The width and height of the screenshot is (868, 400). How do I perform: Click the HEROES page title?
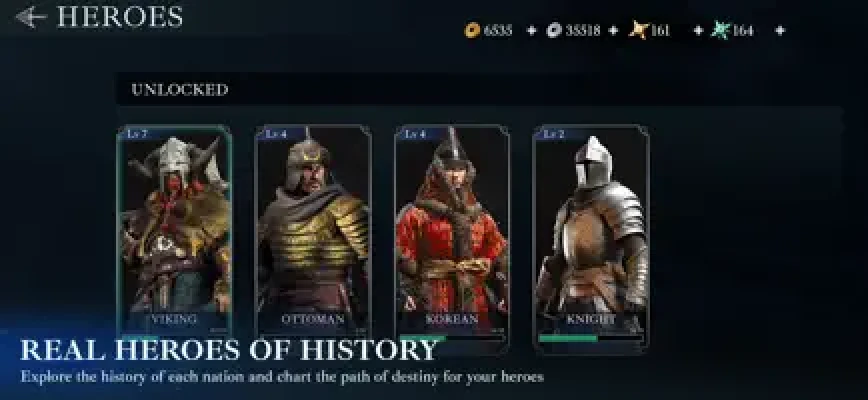[120, 17]
